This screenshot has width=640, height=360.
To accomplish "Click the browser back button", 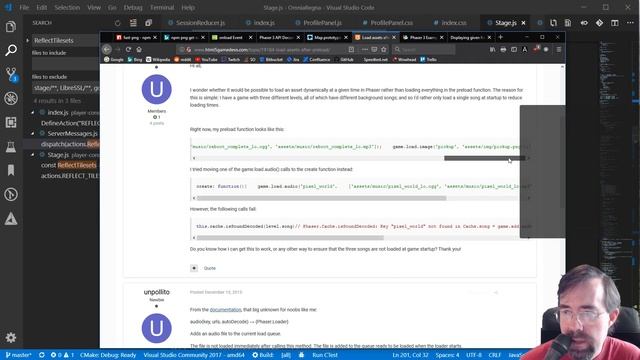I will tap(107, 49).
